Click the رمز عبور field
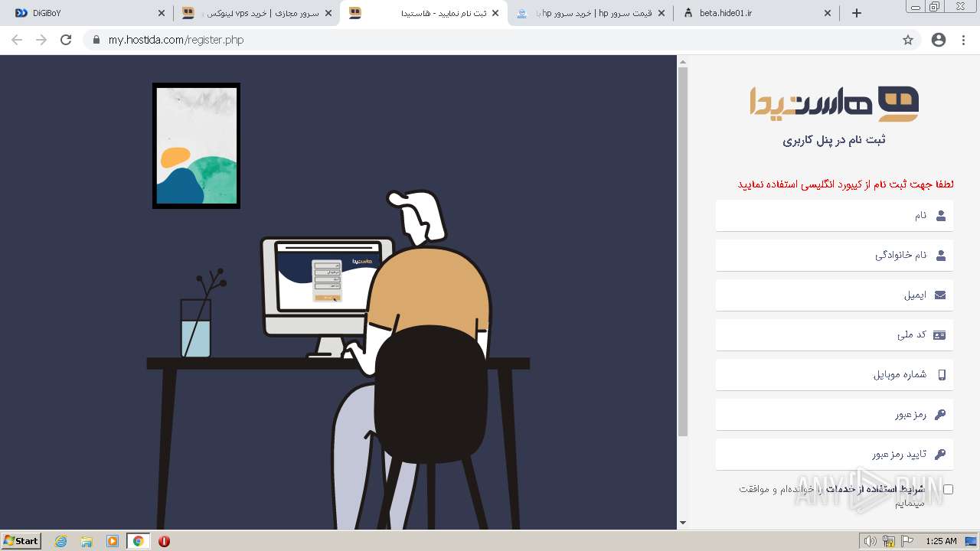The image size is (980, 551). point(835,415)
